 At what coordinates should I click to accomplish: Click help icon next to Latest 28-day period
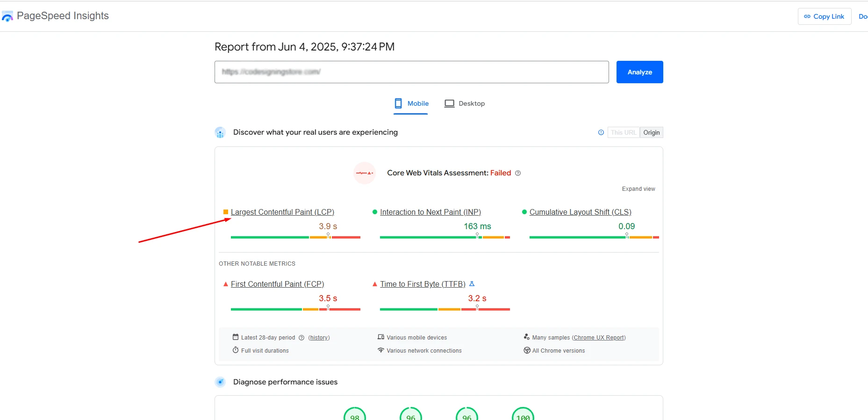pyautogui.click(x=301, y=338)
